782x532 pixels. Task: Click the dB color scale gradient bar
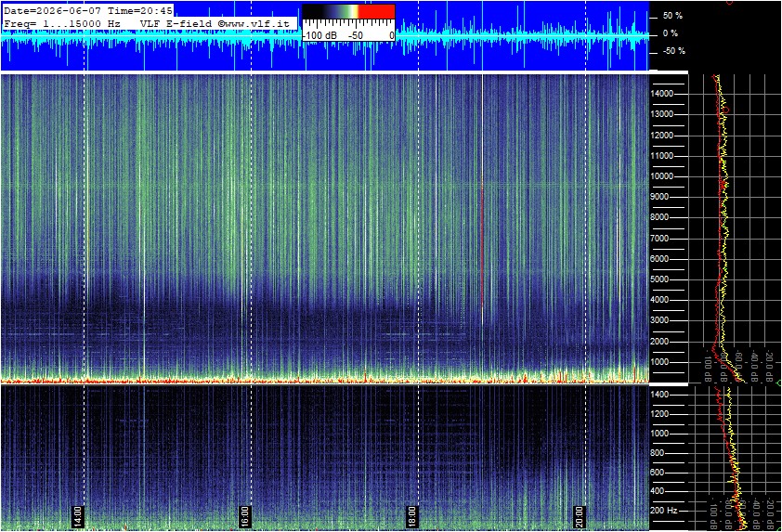tap(348, 12)
